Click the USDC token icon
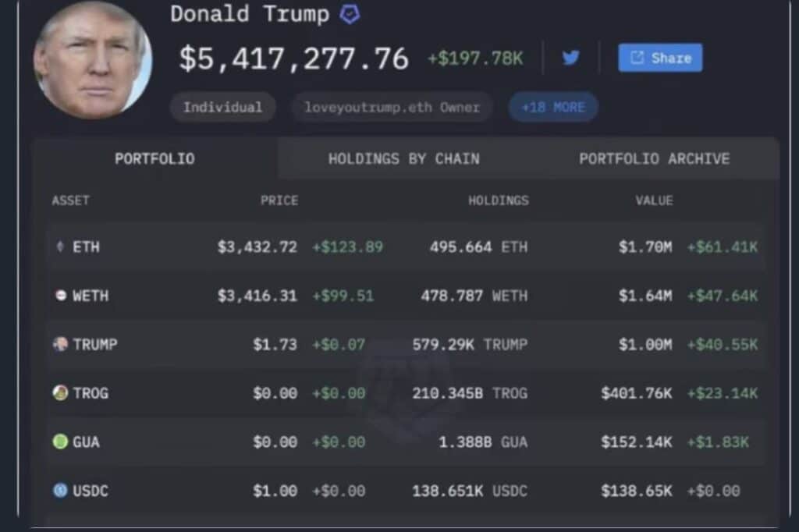The image size is (799, 532). [60, 490]
